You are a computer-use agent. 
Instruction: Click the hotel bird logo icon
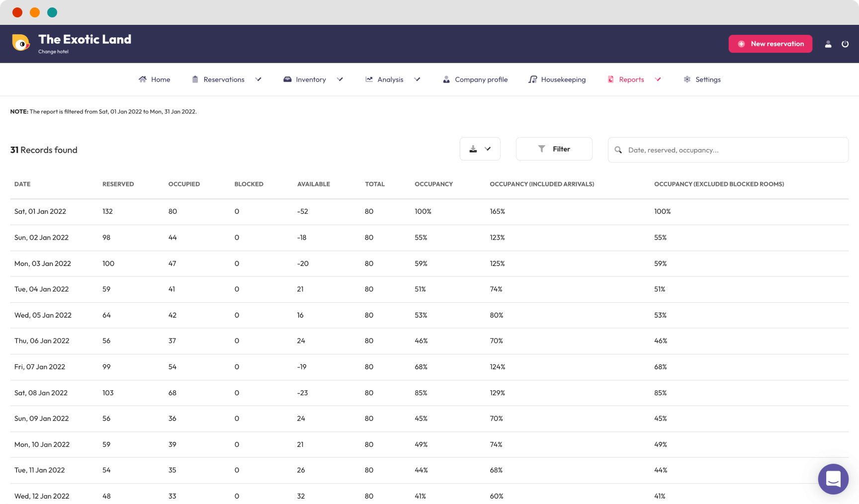20,43
